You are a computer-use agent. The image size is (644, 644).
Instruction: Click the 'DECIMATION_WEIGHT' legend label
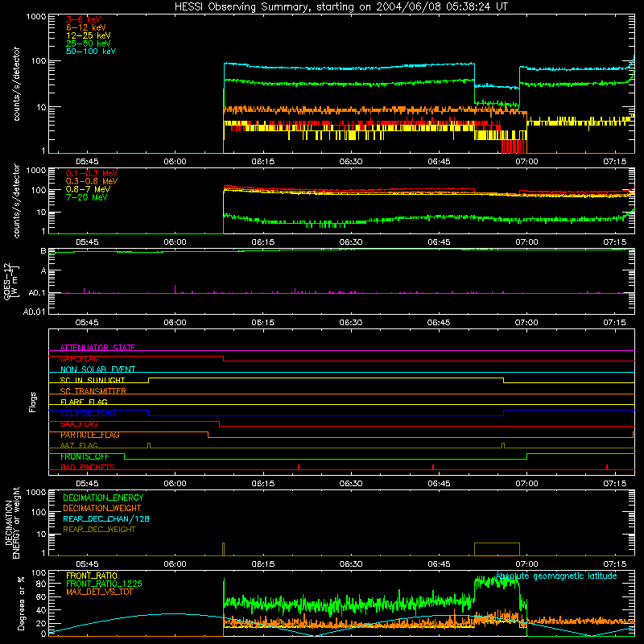click(x=102, y=509)
